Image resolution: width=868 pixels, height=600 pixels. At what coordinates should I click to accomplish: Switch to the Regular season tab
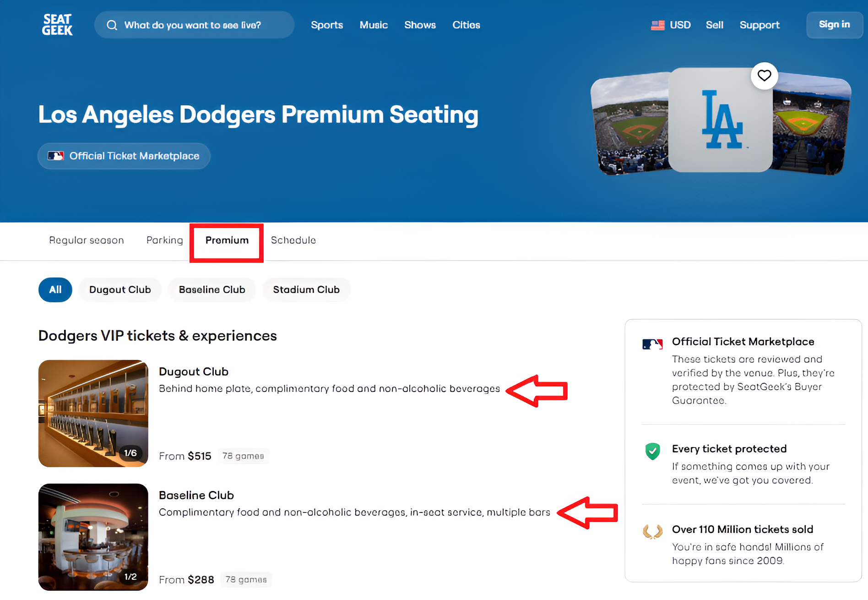coord(87,240)
